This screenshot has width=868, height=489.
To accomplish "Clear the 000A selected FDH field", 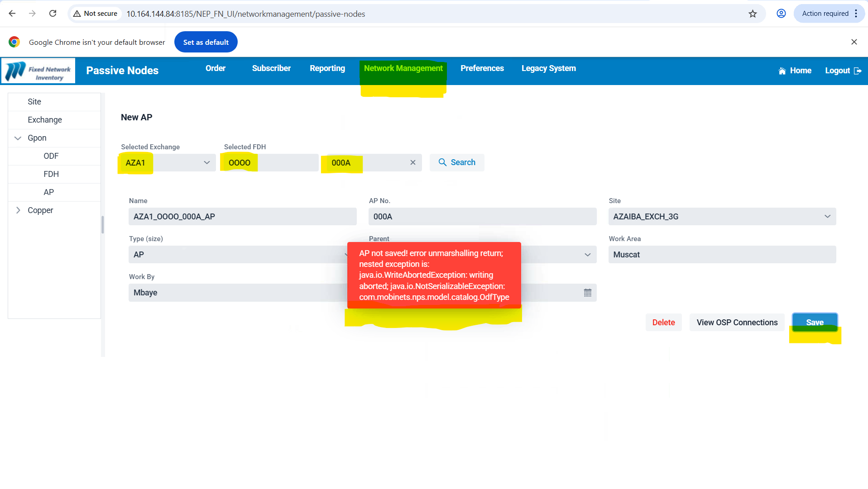I will pyautogui.click(x=412, y=162).
